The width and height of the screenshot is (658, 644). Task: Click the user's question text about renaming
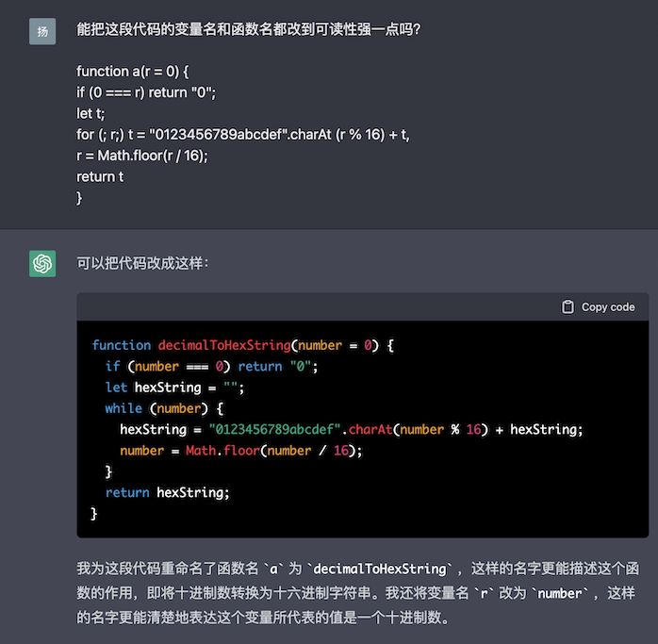248,29
